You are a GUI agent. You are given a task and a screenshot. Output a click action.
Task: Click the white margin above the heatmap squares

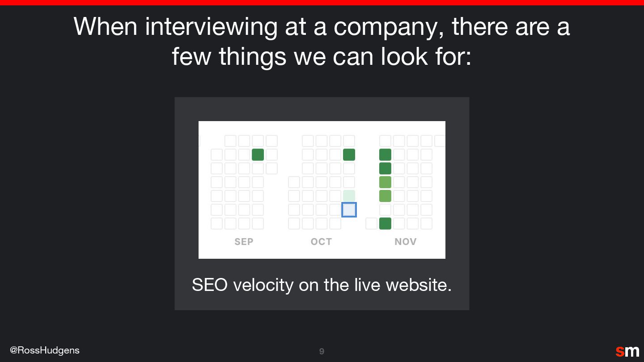click(x=322, y=127)
